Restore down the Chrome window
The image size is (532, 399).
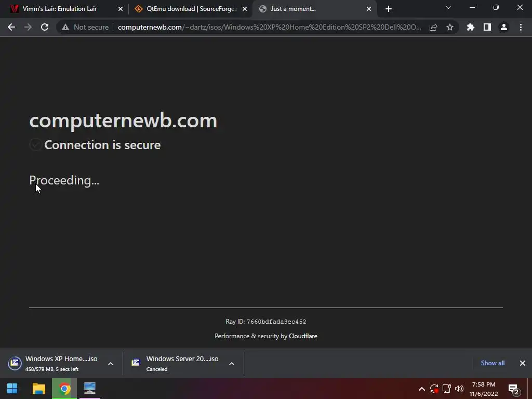pyautogui.click(x=496, y=7)
